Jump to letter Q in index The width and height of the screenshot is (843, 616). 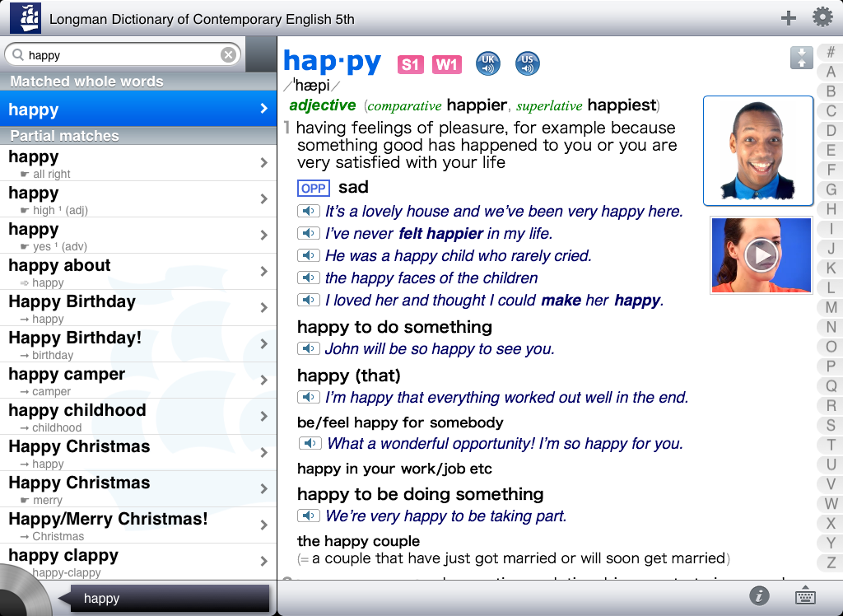click(x=831, y=385)
